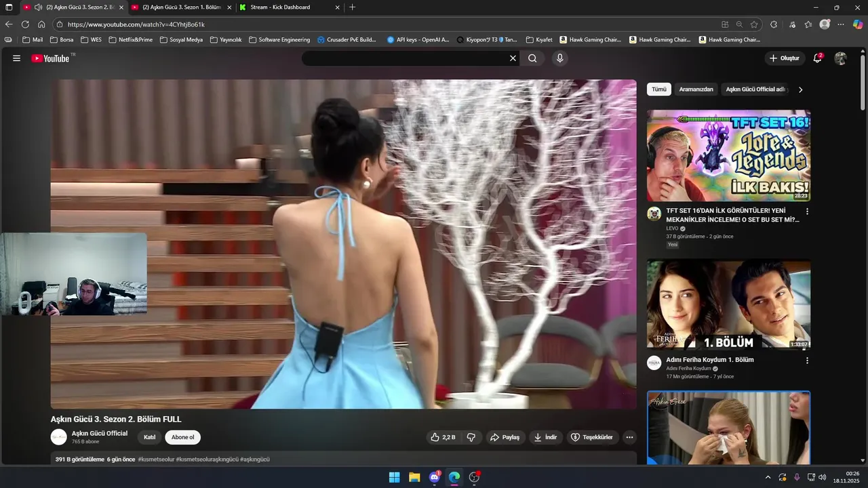
Task: Clear the search box with the X icon
Action: (513, 58)
